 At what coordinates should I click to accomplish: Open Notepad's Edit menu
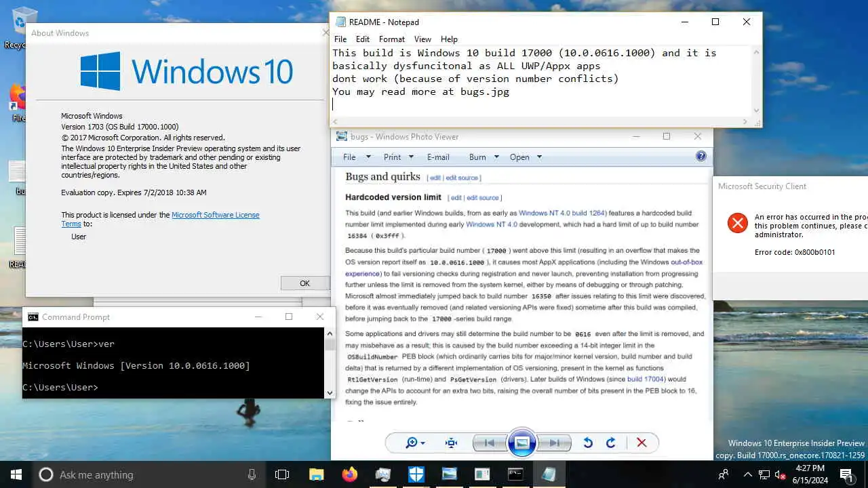pyautogui.click(x=363, y=39)
